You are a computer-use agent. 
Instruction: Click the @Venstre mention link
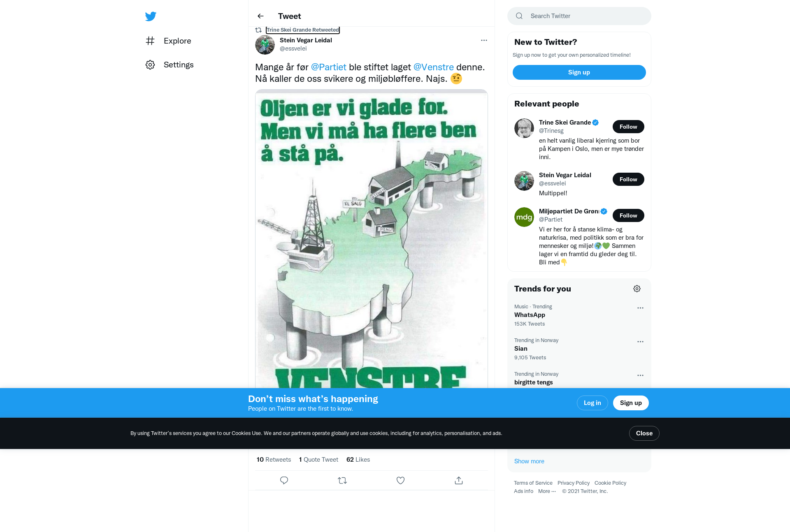[x=433, y=67]
